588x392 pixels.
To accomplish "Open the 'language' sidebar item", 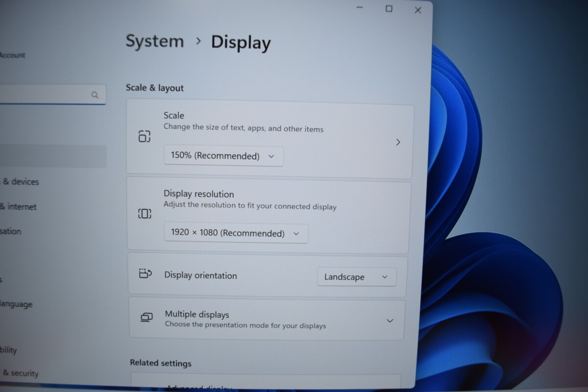I will pyautogui.click(x=16, y=304).
